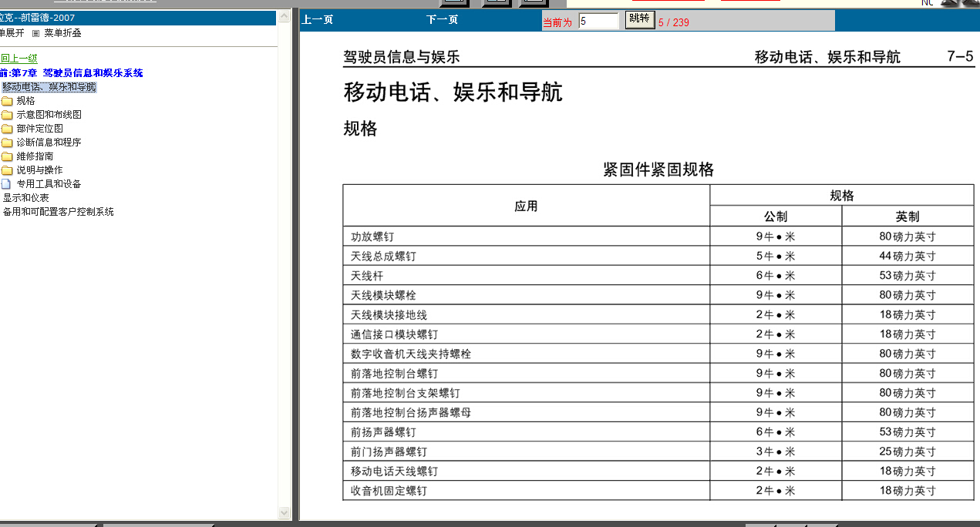Select 诊断信息和程序 tree entry label
The height and width of the screenshot is (527, 980).
click(49, 143)
